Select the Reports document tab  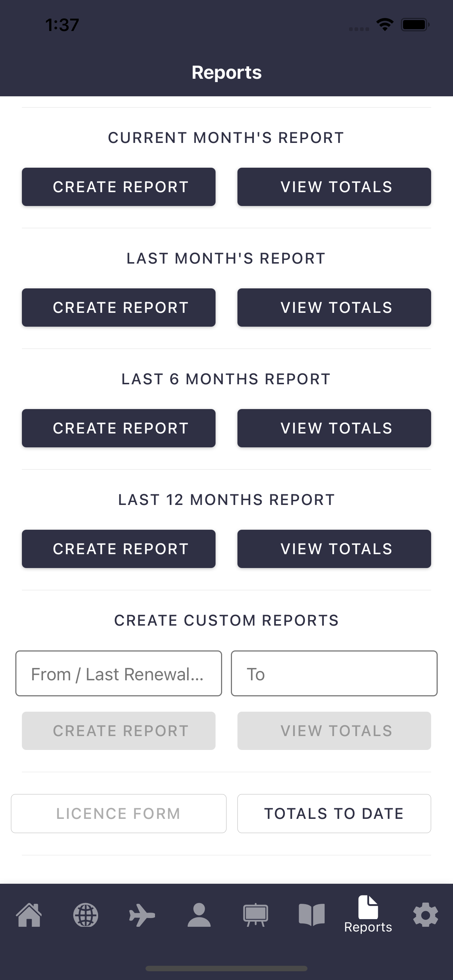click(368, 914)
